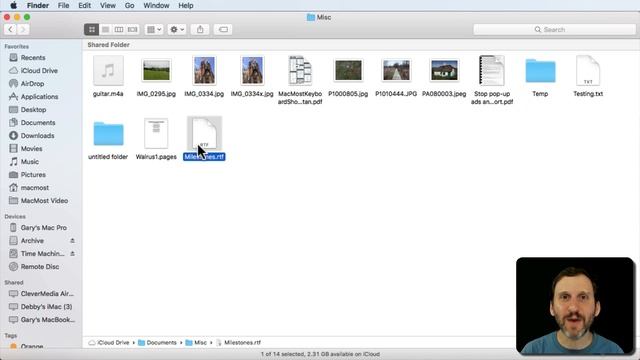Click the Edit Tags toolbar button
Viewport: 640px width, 360px height.
[223, 29]
